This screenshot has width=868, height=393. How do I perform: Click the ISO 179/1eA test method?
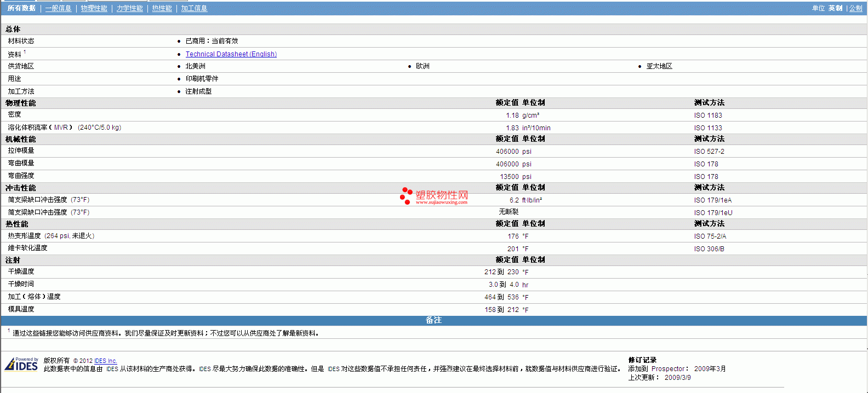[712, 200]
